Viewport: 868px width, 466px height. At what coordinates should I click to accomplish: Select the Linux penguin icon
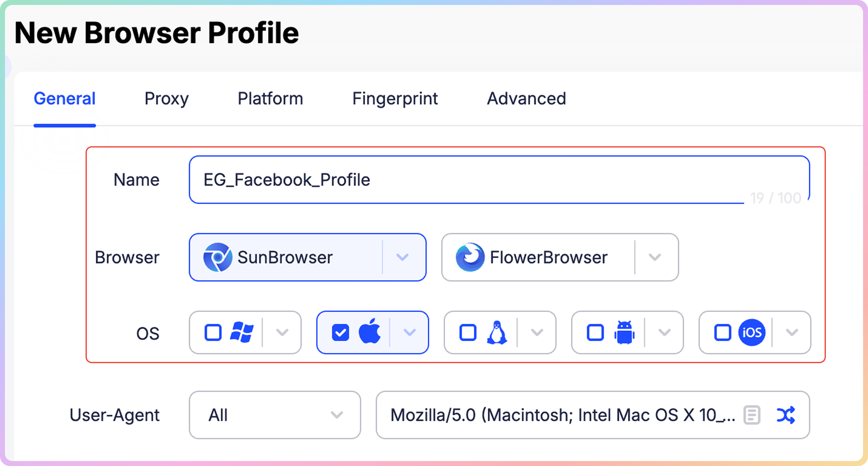497,332
